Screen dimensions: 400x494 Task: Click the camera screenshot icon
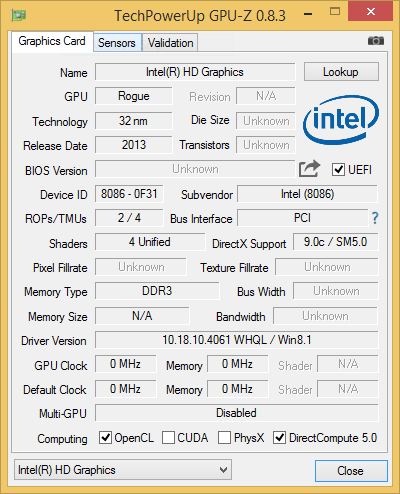376,41
